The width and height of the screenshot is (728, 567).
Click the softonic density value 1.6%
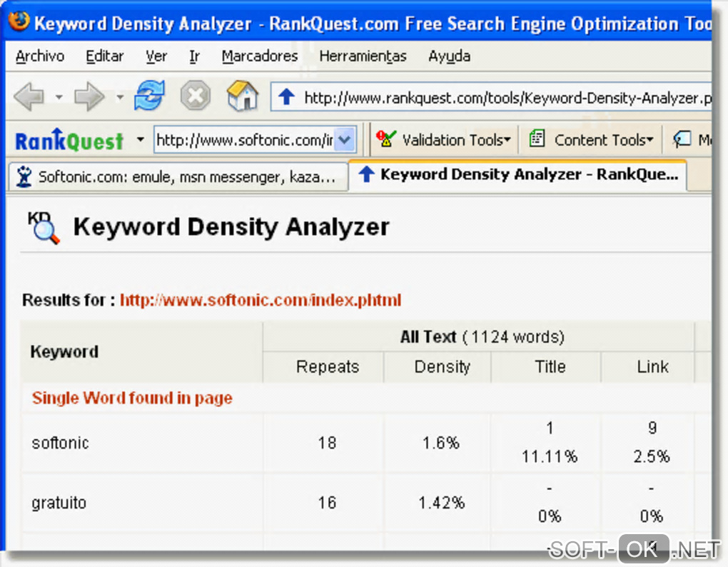(x=441, y=443)
